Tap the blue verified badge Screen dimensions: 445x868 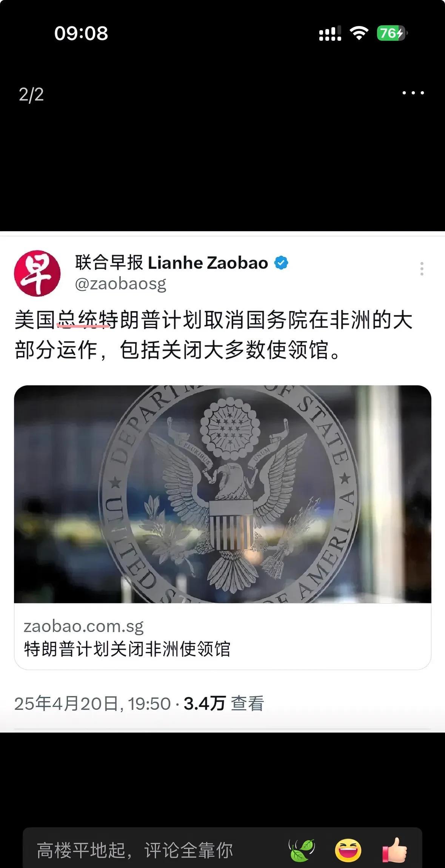click(281, 263)
